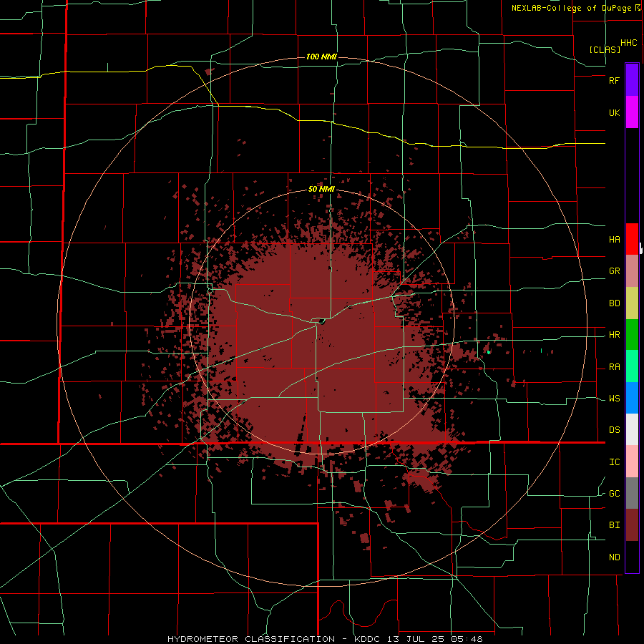Click the BI legend label

pyautogui.click(x=614, y=525)
